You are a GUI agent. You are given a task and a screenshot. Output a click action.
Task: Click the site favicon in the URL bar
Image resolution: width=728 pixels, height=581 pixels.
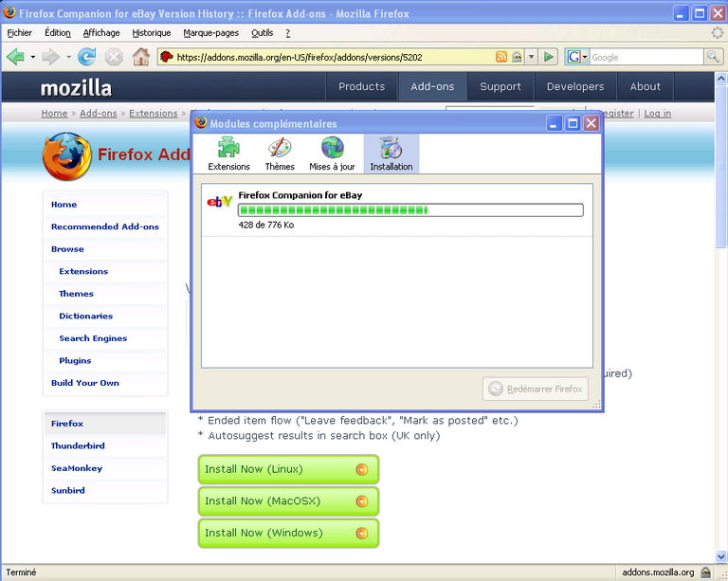pos(166,57)
